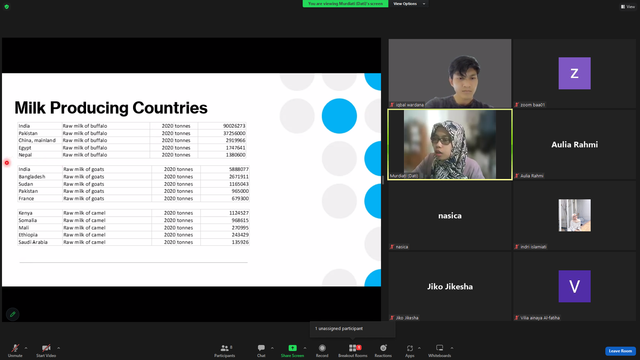Open the Chat panel
The width and height of the screenshot is (640, 360).
tap(261, 350)
